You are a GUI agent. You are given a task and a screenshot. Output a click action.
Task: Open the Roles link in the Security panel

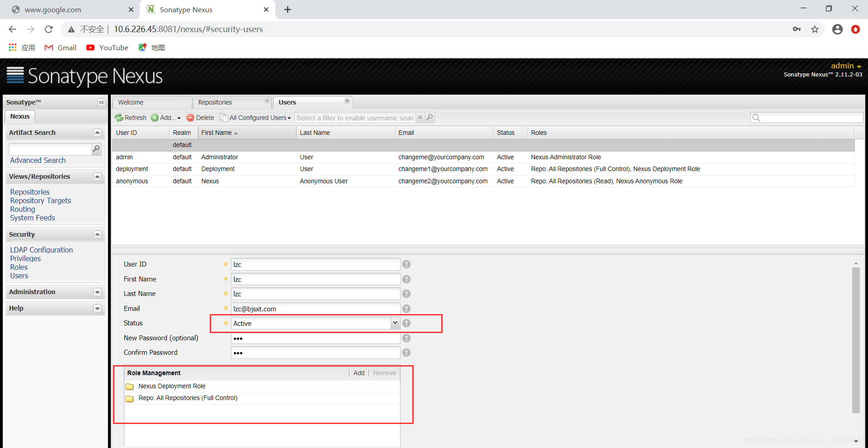click(19, 267)
